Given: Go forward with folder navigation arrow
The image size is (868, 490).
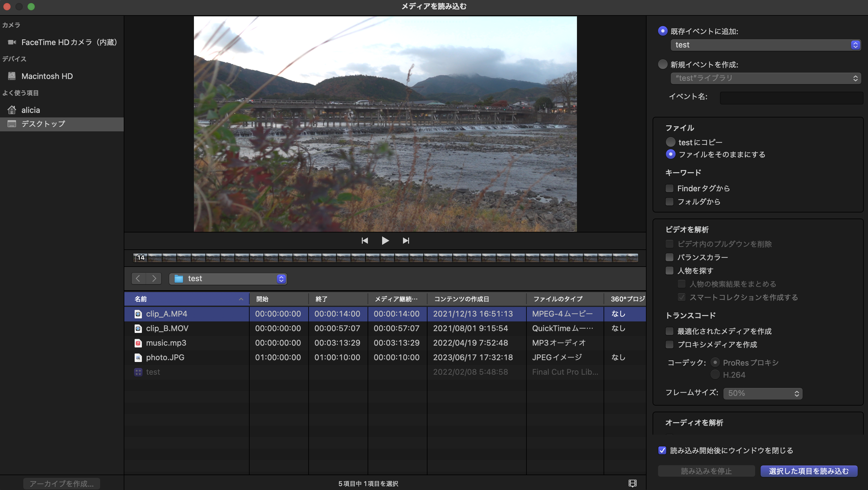Looking at the screenshot, I should coord(154,278).
